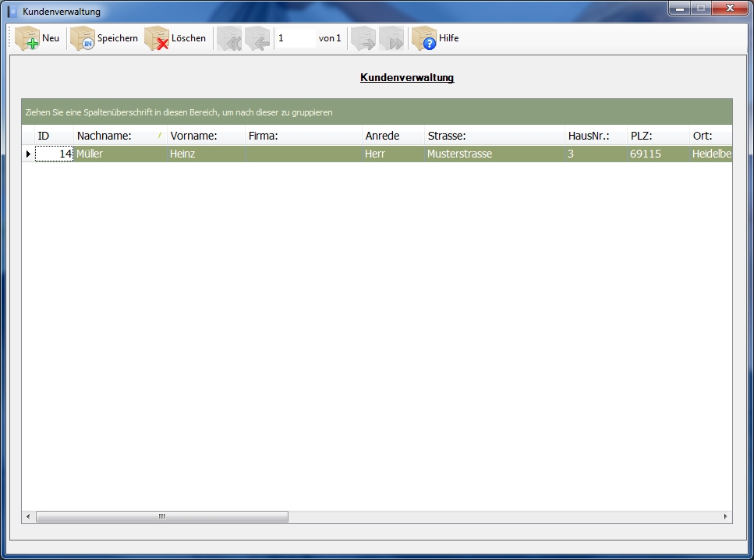The height and width of the screenshot is (560, 754).
Task: Go to first record navigation icon
Action: coord(228,38)
